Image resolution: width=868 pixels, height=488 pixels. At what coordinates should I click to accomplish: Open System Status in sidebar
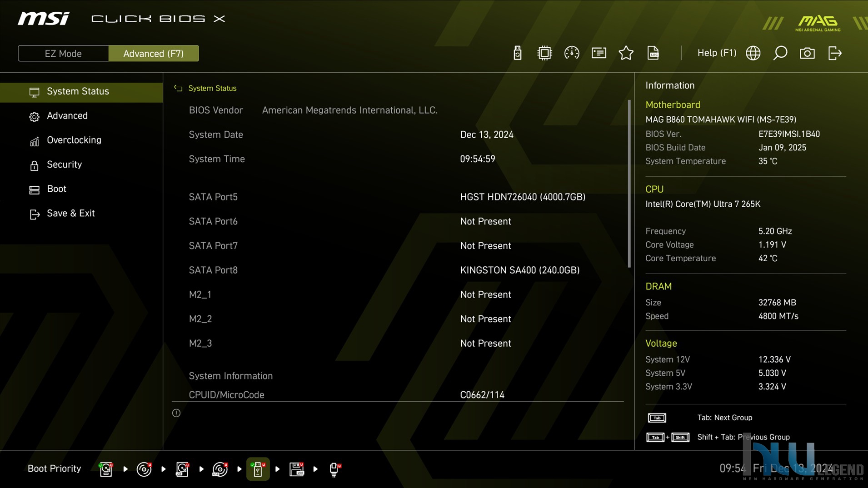[81, 91]
